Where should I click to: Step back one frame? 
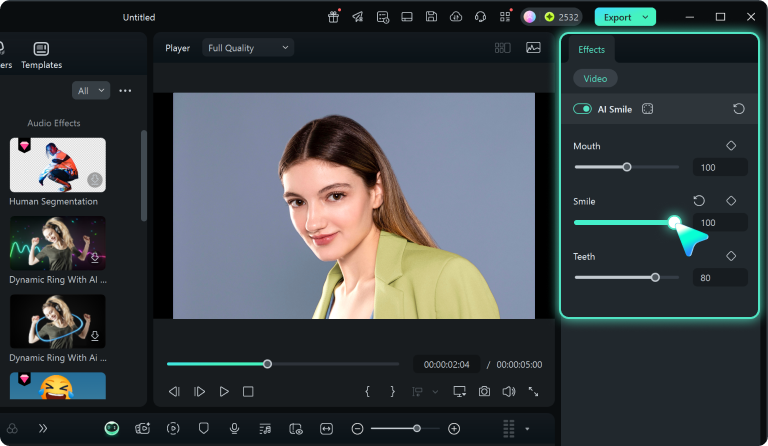pos(174,392)
